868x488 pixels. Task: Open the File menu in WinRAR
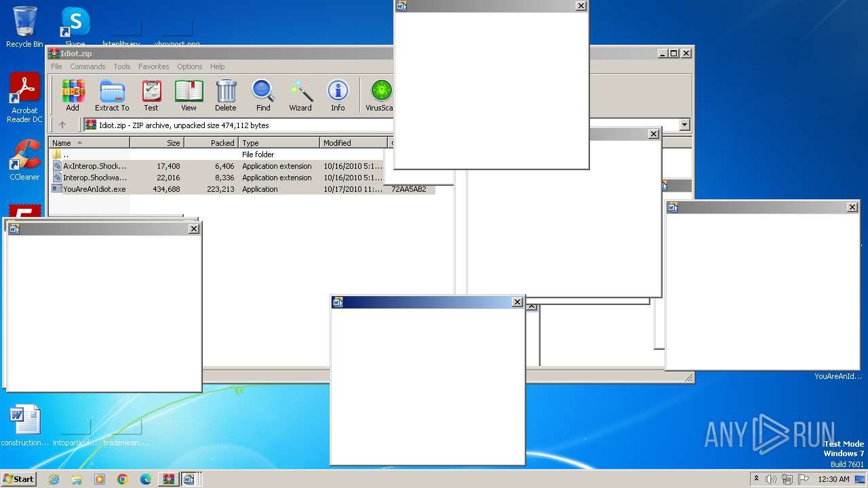click(56, 66)
